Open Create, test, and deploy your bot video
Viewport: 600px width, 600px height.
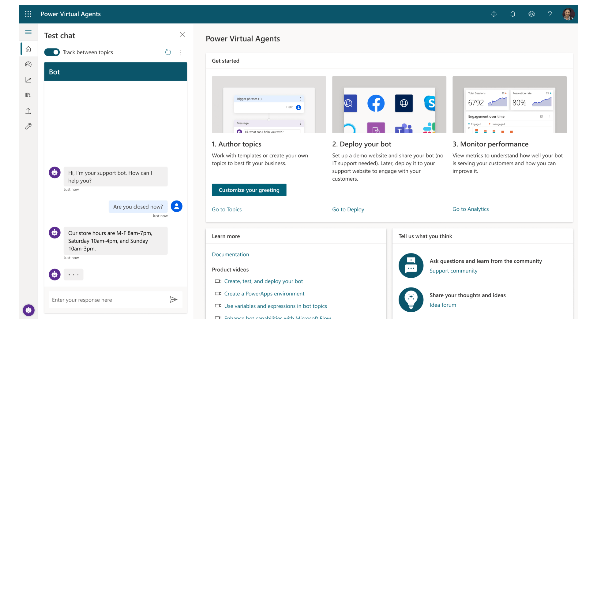point(264,281)
